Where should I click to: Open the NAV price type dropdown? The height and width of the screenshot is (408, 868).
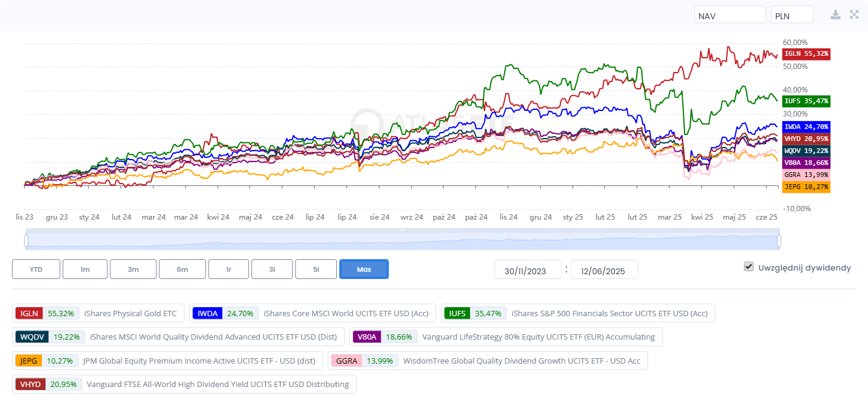point(730,15)
